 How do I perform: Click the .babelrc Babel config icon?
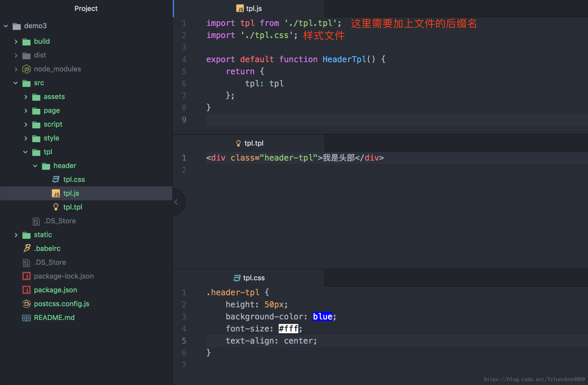tap(27, 248)
